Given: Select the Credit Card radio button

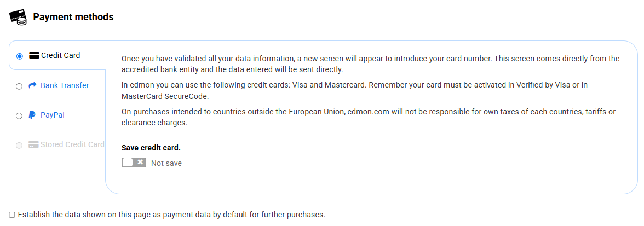Looking at the screenshot, I should click(20, 56).
